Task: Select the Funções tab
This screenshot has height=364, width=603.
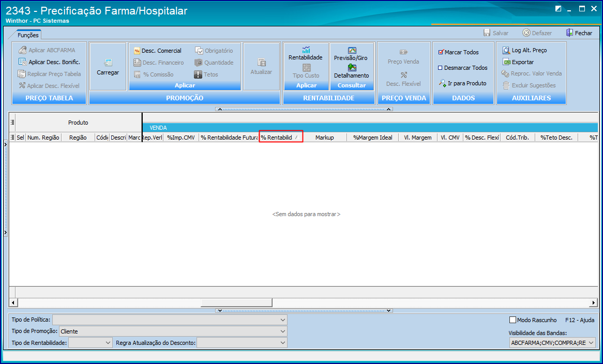Action: click(28, 35)
